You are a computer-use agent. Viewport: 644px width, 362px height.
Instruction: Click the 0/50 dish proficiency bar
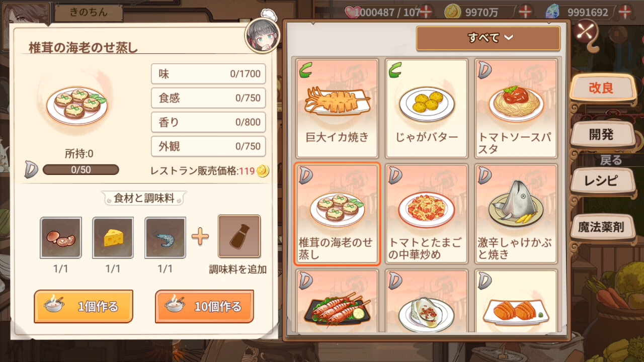pos(81,170)
